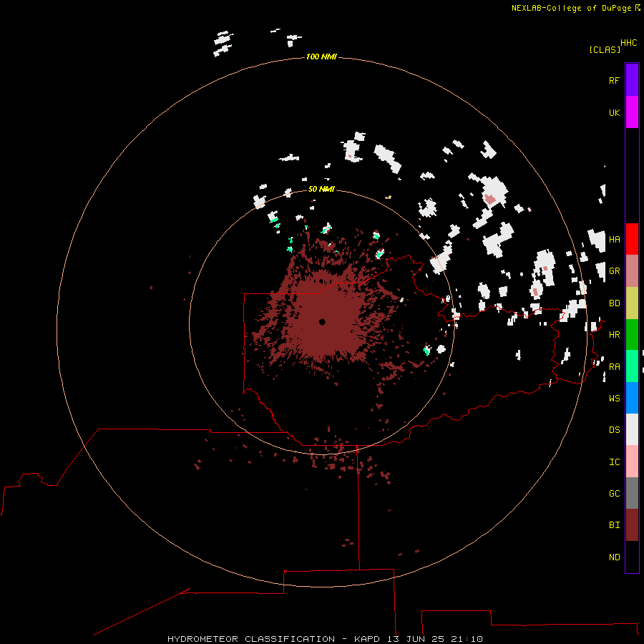Pick the RA bright green legend swatch
The image size is (644, 644).
tap(632, 366)
